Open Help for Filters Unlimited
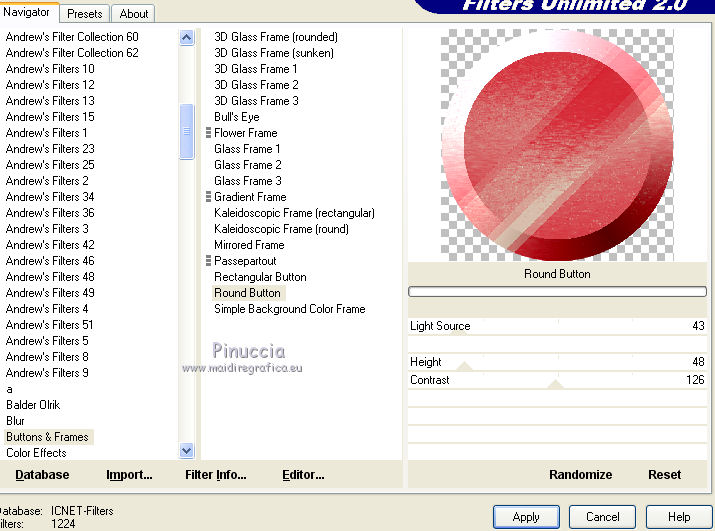This screenshot has height=531, width=715. (679, 517)
